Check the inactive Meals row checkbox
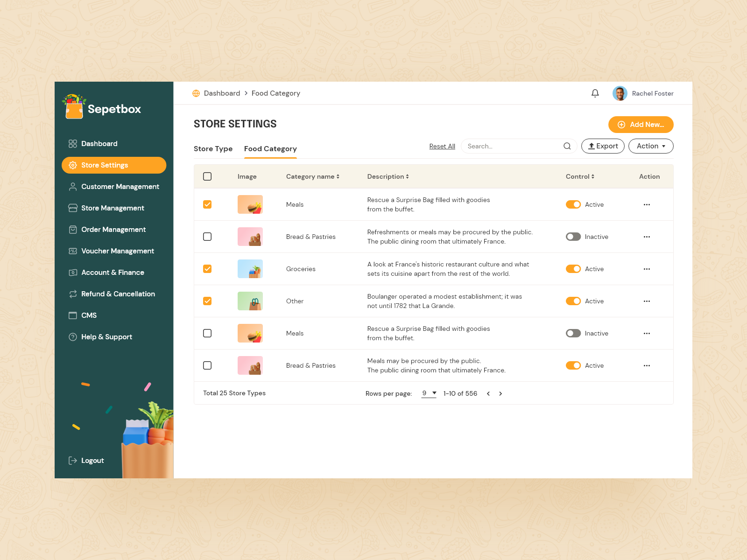The image size is (747, 560). 207,333
